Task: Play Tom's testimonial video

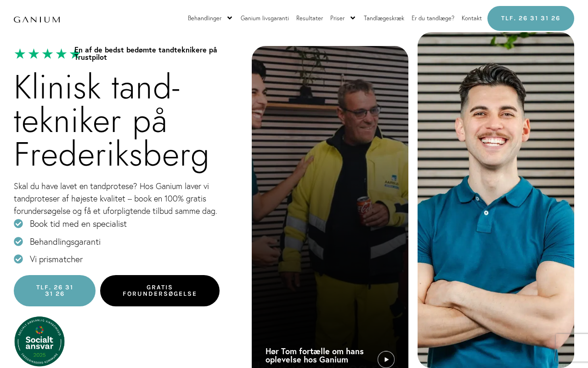Action: 386,359
